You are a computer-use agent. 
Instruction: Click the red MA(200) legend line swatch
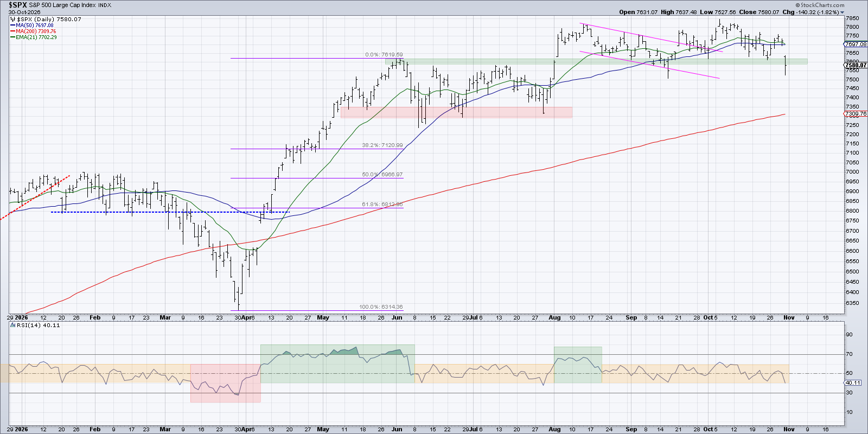point(12,31)
